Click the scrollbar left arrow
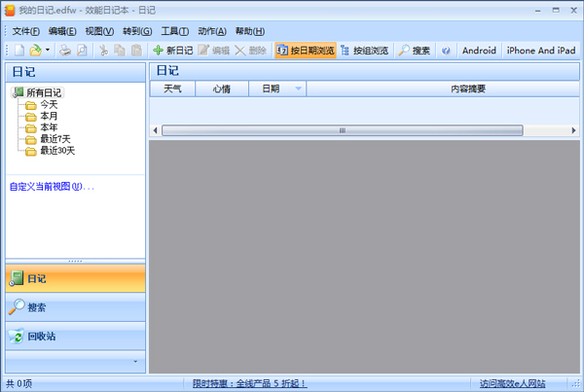The width and height of the screenshot is (584, 392). point(156,130)
